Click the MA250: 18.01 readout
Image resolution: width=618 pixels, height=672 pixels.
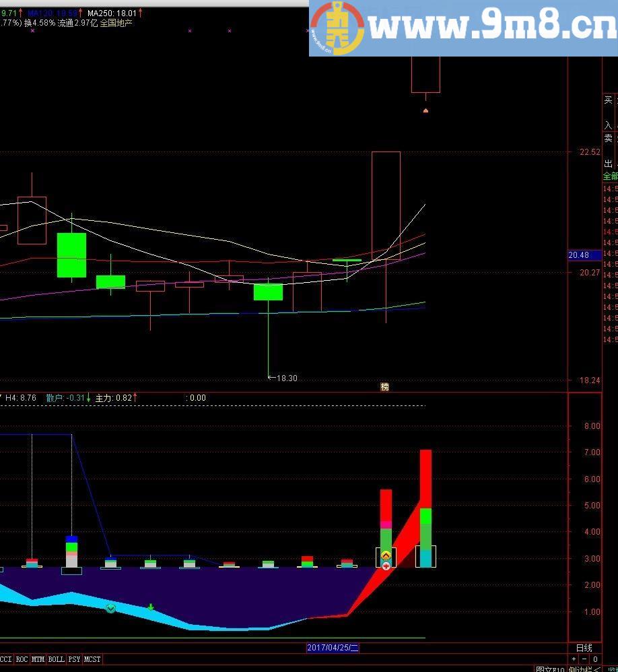[112, 13]
